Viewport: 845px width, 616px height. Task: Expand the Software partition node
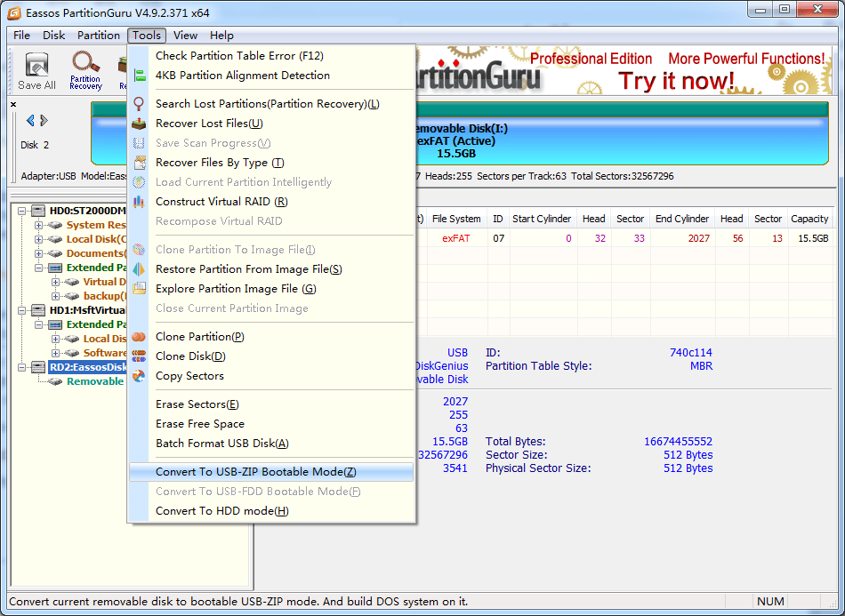pyautogui.click(x=55, y=353)
